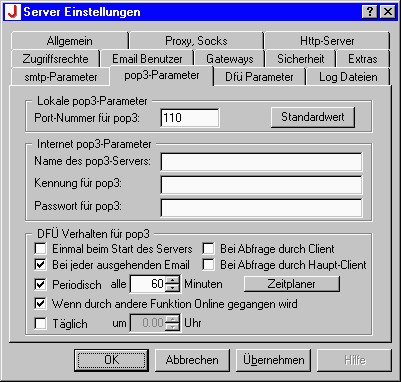Open the Proxy, Socks tab
Image resolution: width=401 pixels, height=382 pixels.
pos(196,41)
